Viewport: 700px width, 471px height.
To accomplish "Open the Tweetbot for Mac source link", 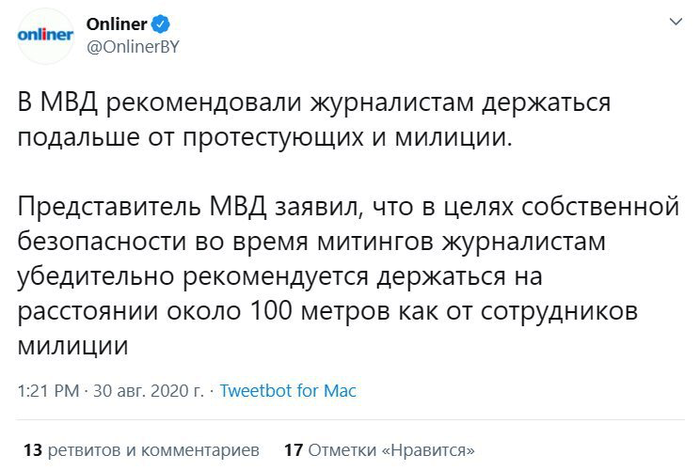I will (288, 391).
